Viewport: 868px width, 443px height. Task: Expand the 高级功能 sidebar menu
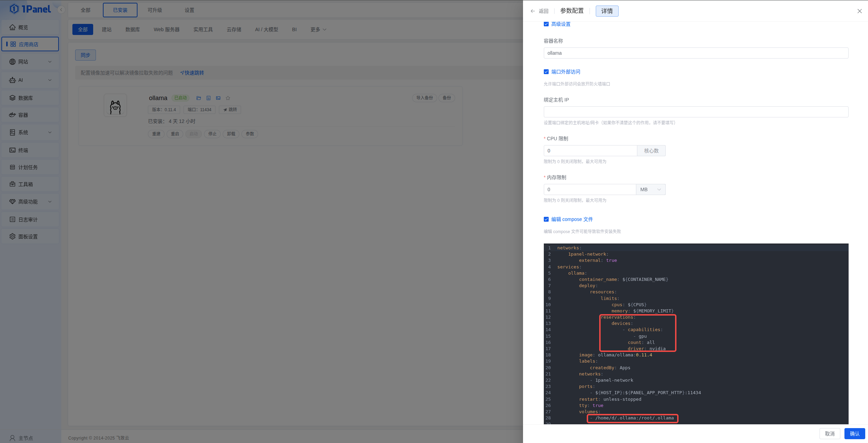click(30, 202)
